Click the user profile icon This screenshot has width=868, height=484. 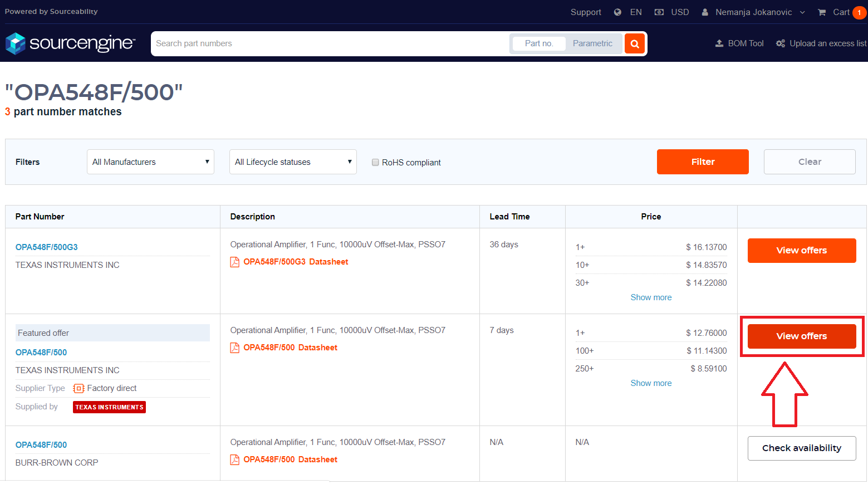(705, 12)
